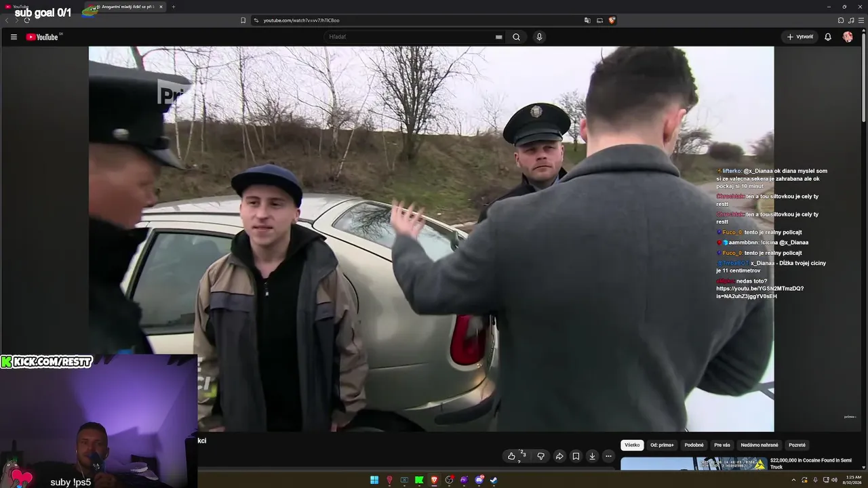This screenshot has height=488, width=868.
Task: Open Discord from the taskbar
Action: [x=479, y=481]
